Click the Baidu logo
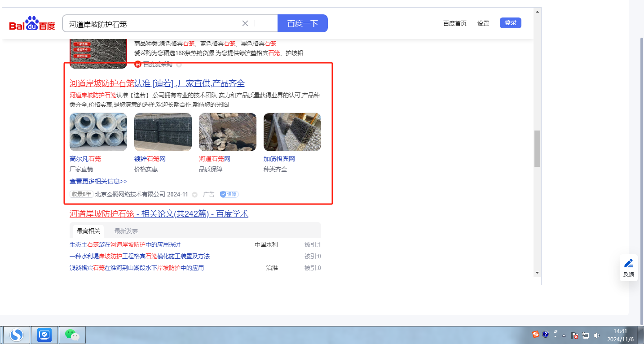This screenshot has width=644, height=344. pos(32,24)
